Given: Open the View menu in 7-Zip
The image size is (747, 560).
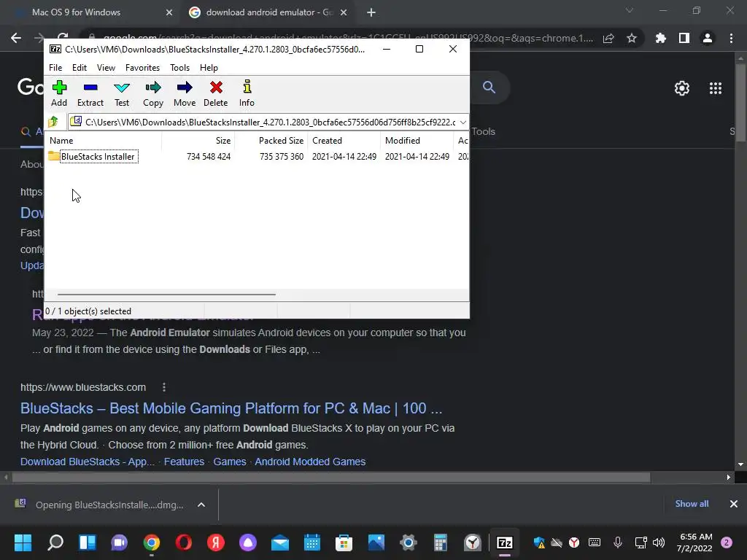Looking at the screenshot, I should (106, 68).
